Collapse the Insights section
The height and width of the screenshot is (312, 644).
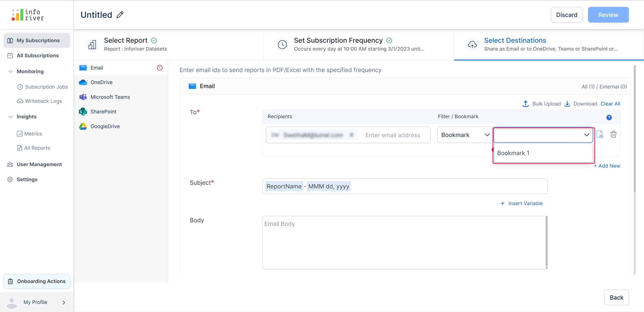click(11, 117)
